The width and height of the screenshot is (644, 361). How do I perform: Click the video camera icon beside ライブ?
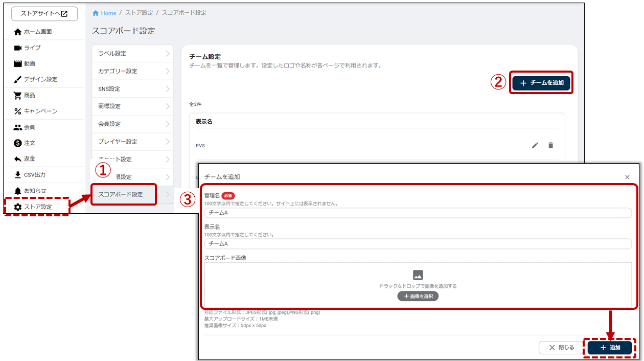[x=18, y=48]
